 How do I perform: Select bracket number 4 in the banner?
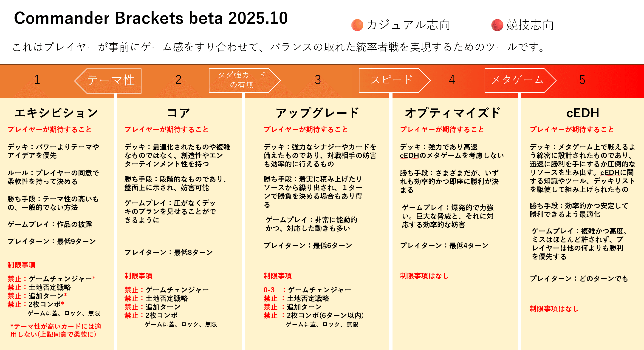pyautogui.click(x=452, y=80)
